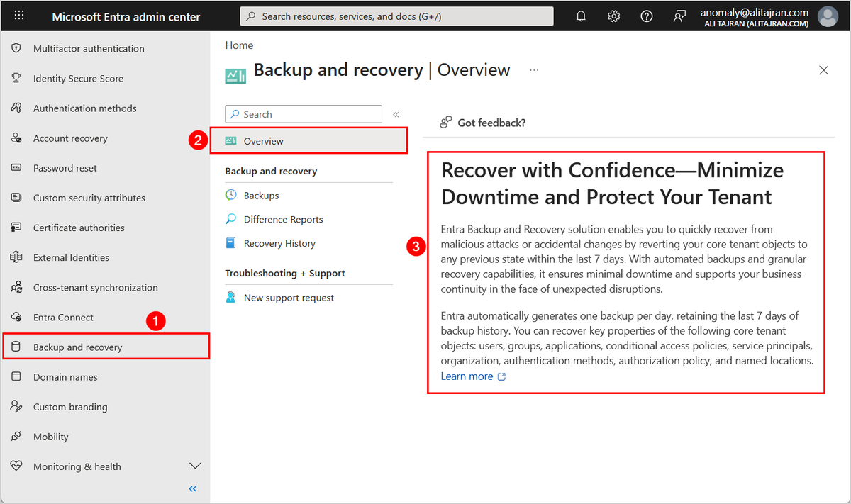The width and height of the screenshot is (851, 504).
Task: Click the Account recovery icon
Action: pos(17,138)
